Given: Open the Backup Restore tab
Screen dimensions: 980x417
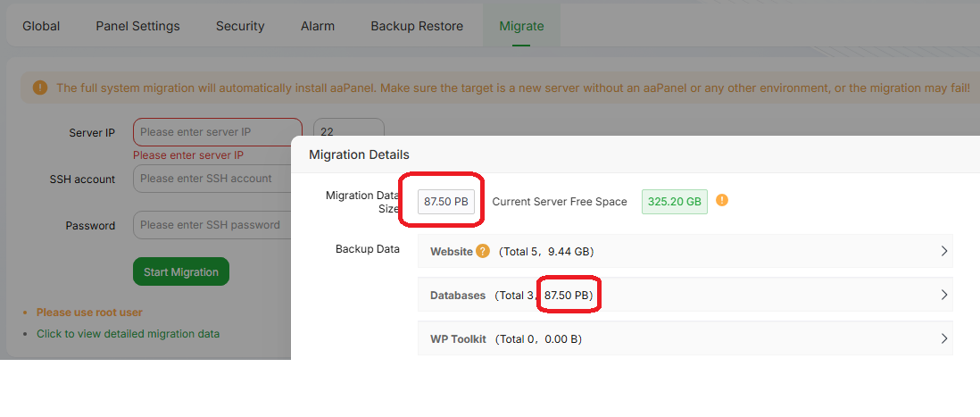Looking at the screenshot, I should point(417,26).
